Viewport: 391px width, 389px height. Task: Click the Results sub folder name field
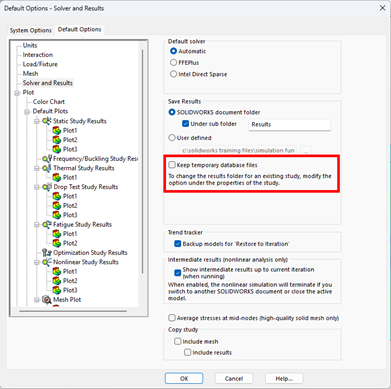(290, 124)
